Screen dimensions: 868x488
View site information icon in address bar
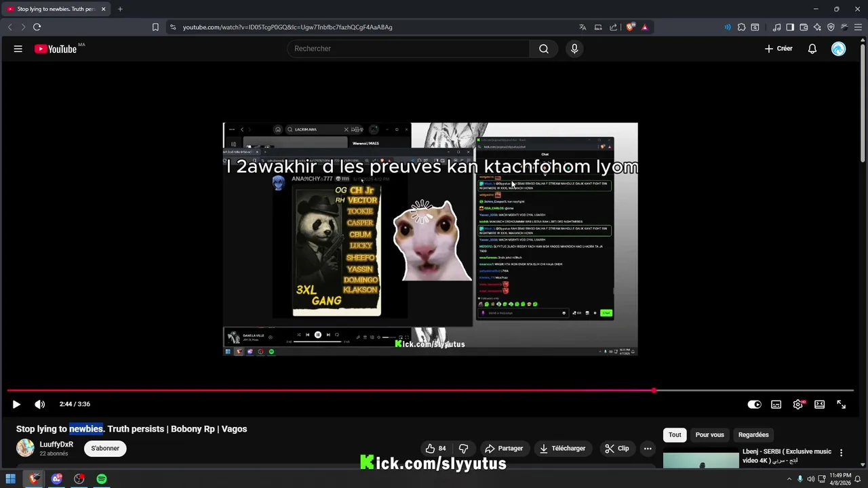173,27
